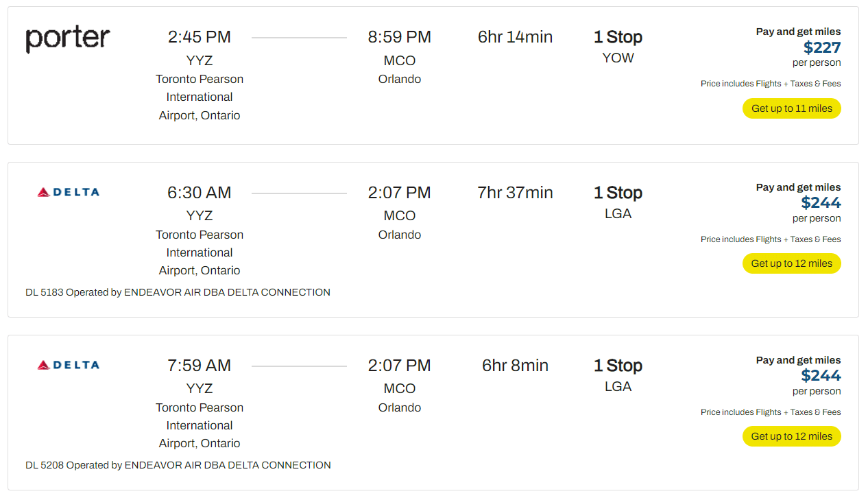Click '1 Stop' on the 7hr 37min flight

(618, 193)
